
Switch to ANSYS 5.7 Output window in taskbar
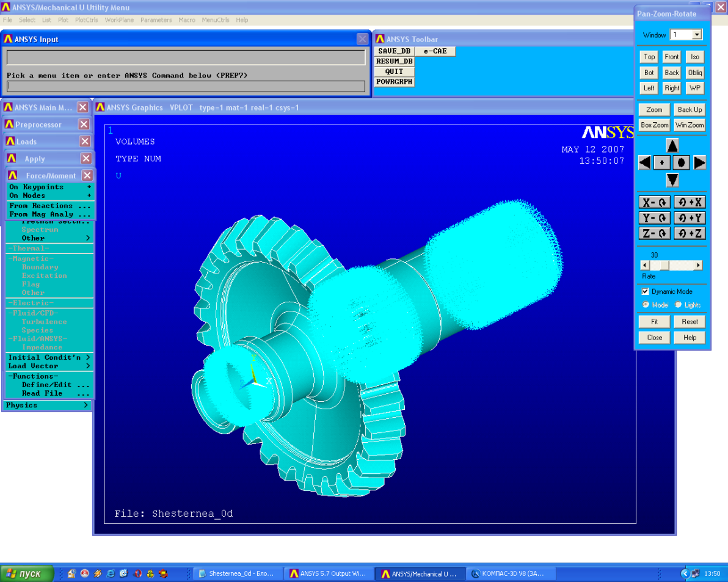point(329,573)
